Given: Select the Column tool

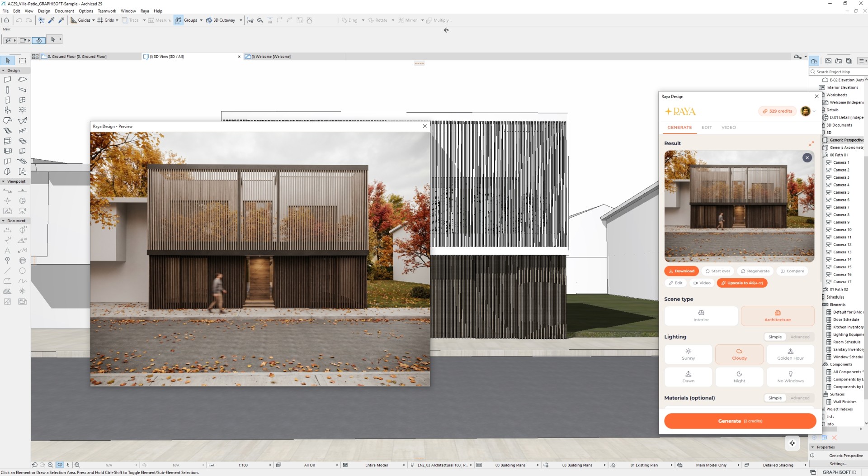Looking at the screenshot, I should click(8, 90).
